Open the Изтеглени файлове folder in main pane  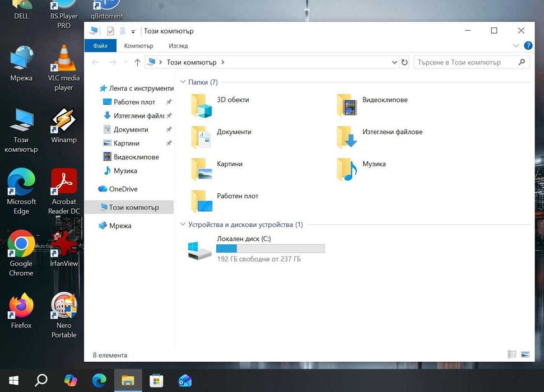(x=379, y=137)
